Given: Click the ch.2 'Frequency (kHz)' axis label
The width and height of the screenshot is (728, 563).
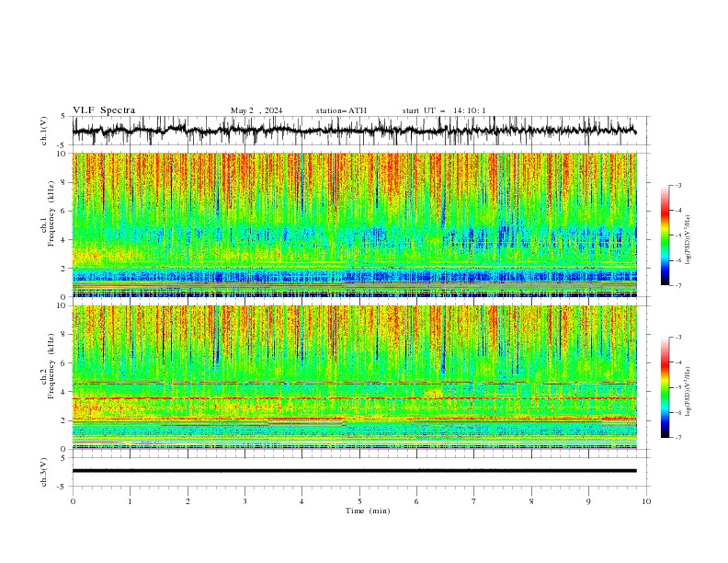Looking at the screenshot, I should click(x=51, y=366).
